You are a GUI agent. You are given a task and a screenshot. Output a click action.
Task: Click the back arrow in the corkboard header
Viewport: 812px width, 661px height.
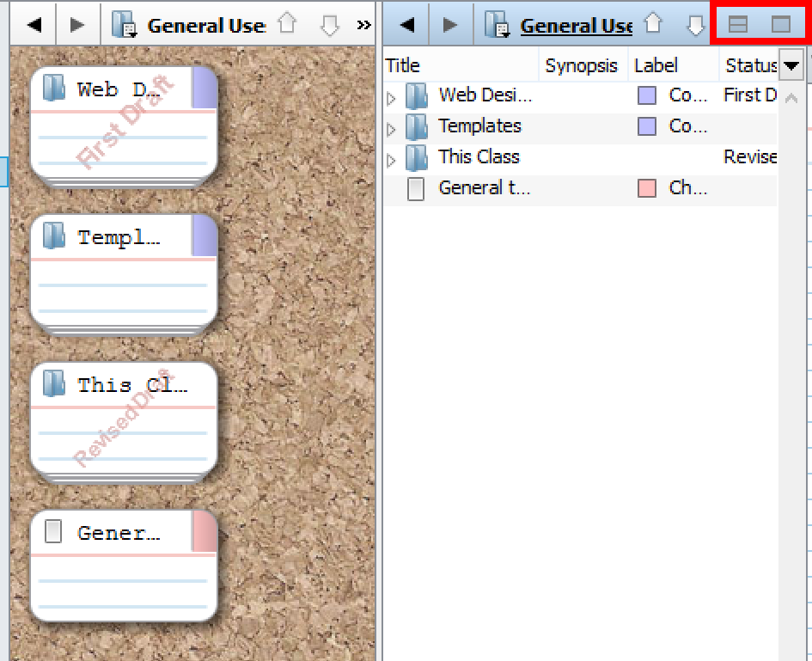pos(34,25)
